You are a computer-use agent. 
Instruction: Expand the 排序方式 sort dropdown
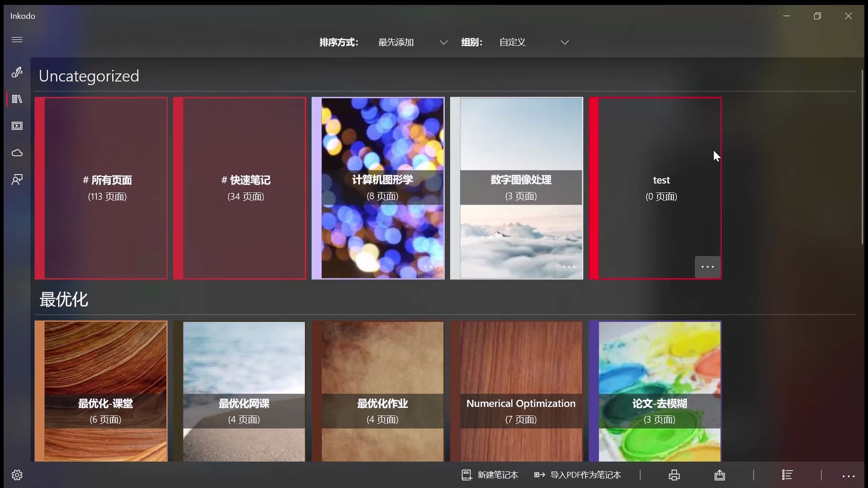click(x=412, y=42)
